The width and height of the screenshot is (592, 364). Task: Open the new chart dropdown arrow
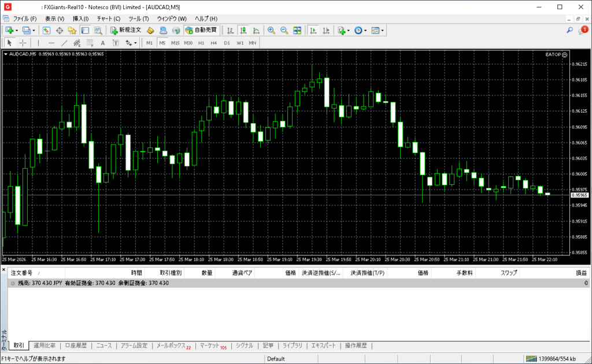(x=17, y=30)
